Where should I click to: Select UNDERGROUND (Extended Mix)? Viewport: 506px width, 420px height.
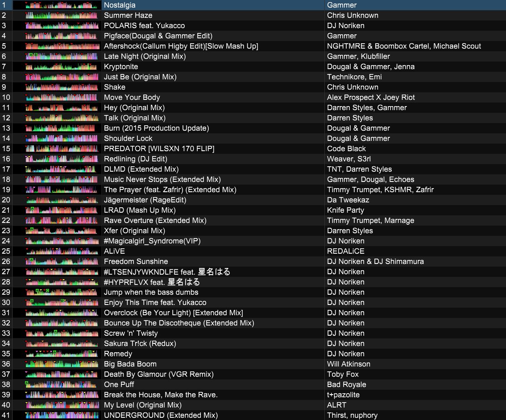coord(161,416)
